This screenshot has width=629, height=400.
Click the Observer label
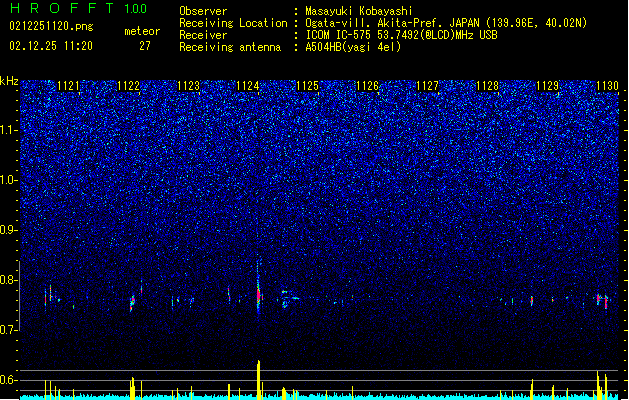(x=203, y=11)
